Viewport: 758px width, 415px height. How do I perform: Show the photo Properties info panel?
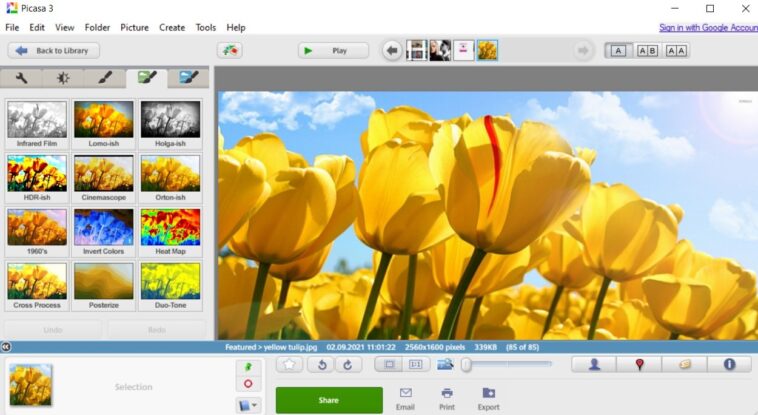point(729,364)
